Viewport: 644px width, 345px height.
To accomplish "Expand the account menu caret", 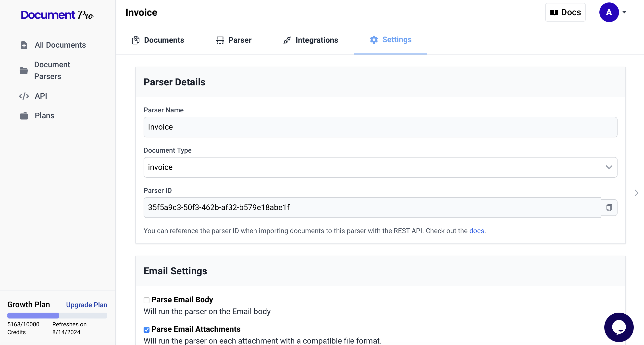I will coord(624,12).
